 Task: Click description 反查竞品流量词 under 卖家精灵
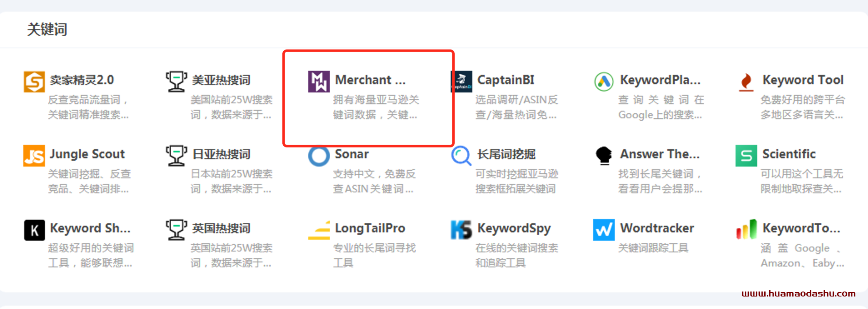point(88,107)
